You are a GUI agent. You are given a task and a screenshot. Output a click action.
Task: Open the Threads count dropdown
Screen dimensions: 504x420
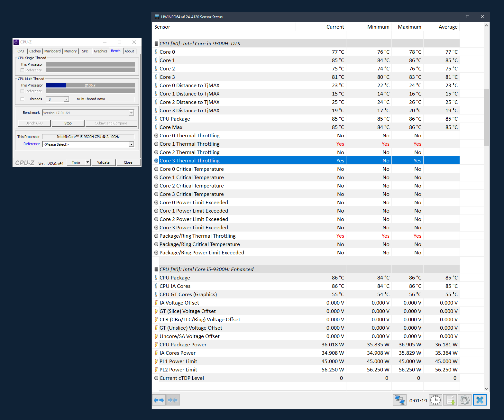66,99
